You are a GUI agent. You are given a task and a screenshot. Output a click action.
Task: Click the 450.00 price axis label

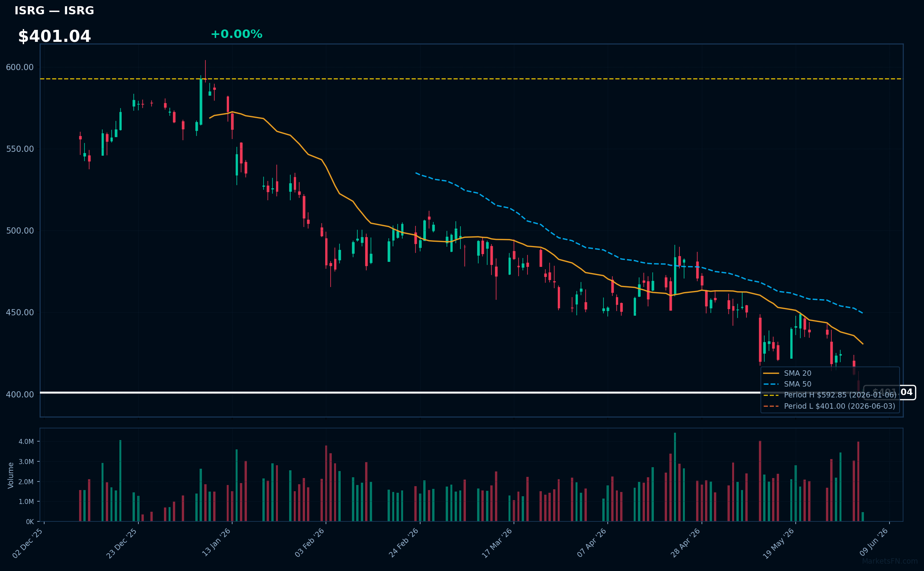[x=20, y=313]
